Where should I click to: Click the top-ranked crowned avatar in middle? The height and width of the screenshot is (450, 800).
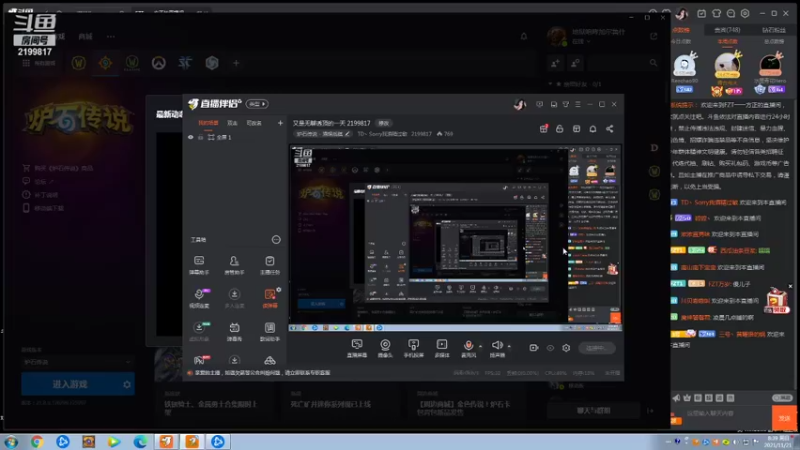coord(728,65)
